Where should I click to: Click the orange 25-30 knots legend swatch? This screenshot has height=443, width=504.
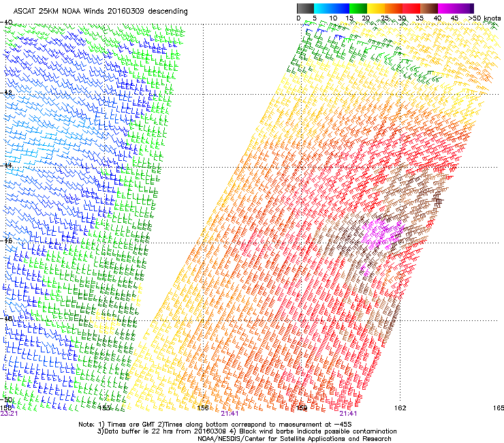[x=394, y=8]
